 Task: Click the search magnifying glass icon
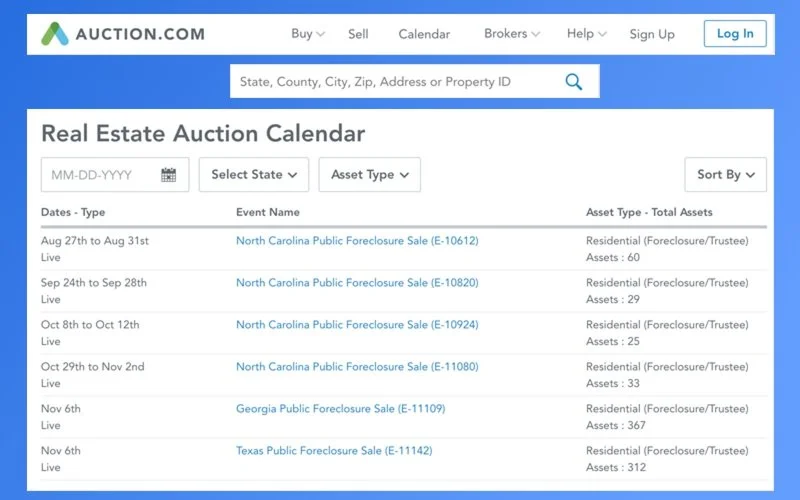point(573,82)
